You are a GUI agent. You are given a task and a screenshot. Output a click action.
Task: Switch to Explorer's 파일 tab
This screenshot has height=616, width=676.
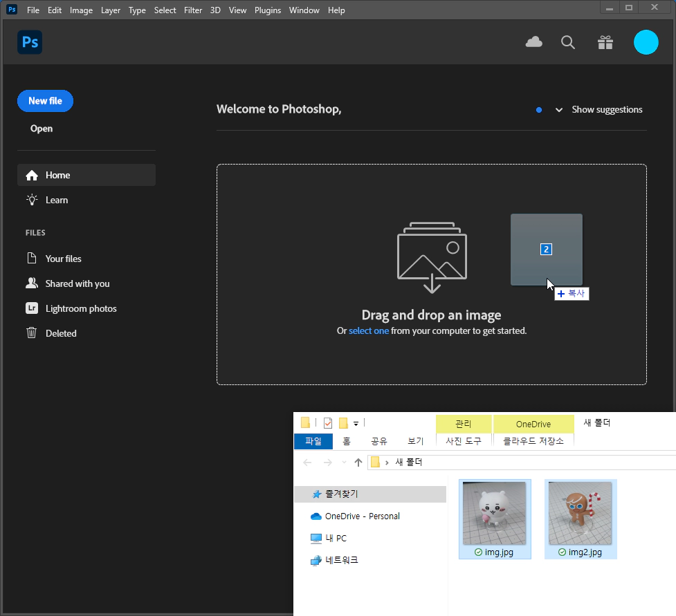[313, 441]
